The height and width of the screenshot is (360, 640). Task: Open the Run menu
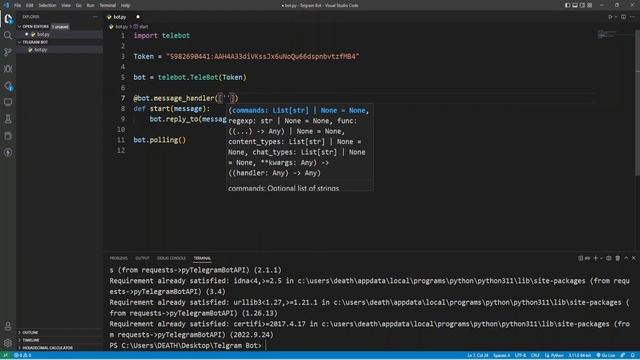click(90, 5)
